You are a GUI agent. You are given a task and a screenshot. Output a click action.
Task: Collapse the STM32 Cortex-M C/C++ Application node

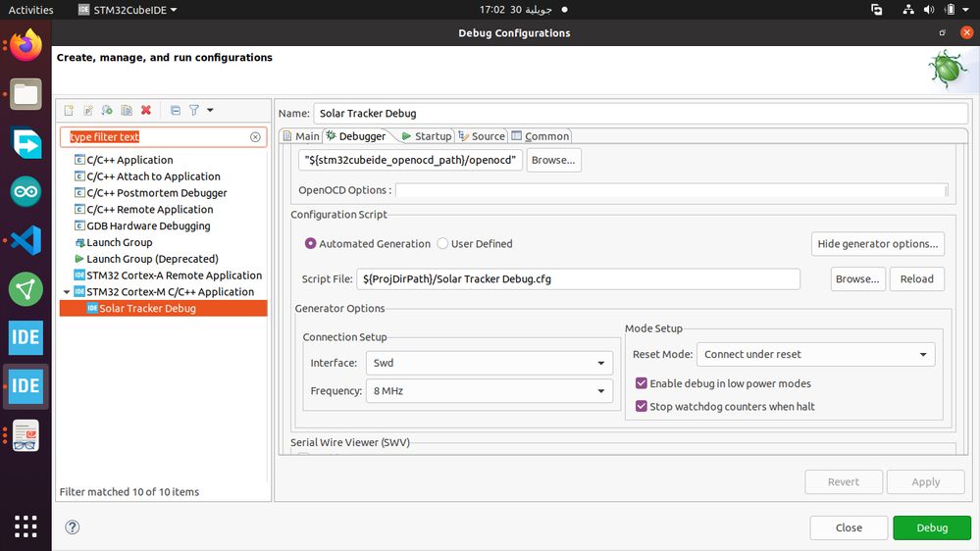[67, 292]
